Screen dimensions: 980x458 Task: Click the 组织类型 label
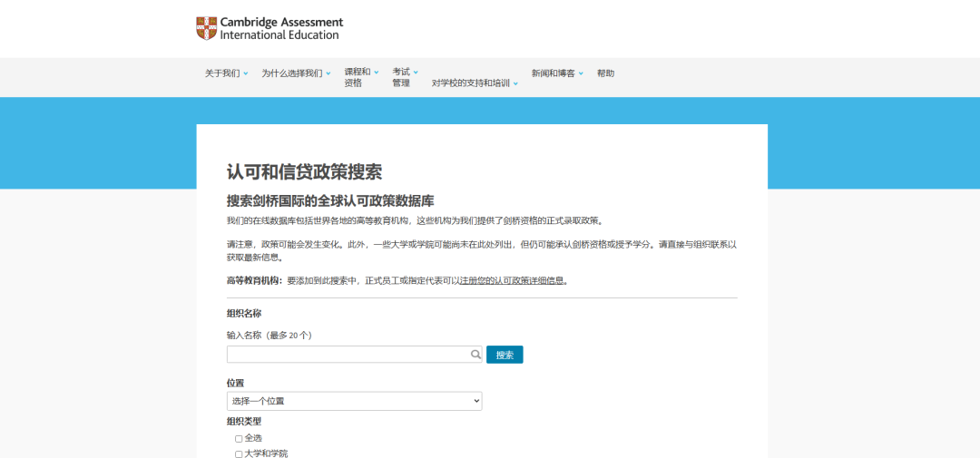(x=244, y=421)
